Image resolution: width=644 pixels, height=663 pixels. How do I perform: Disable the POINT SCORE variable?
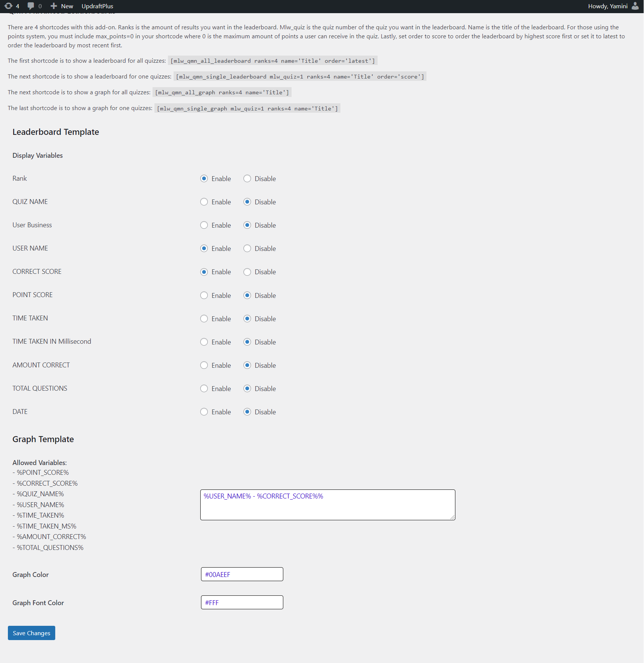click(x=247, y=295)
